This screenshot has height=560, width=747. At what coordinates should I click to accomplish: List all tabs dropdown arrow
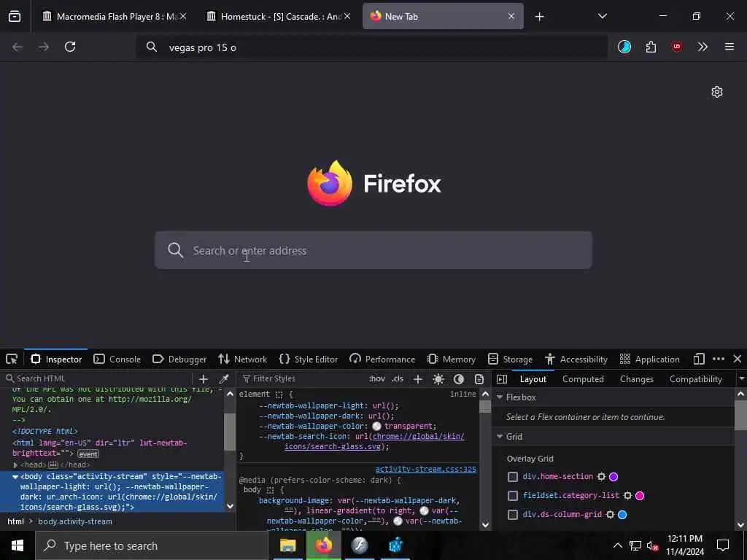click(602, 16)
